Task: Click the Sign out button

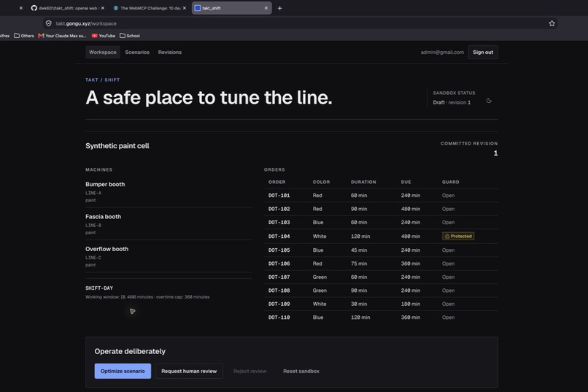Action: tap(483, 52)
